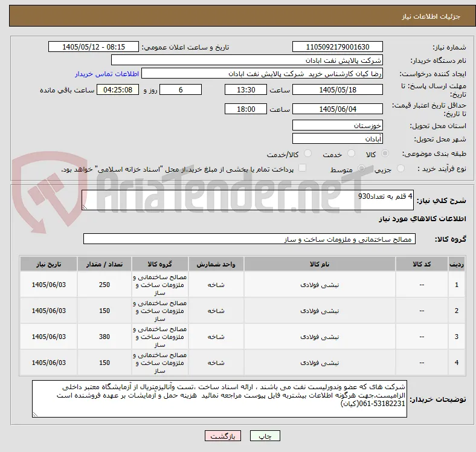Click the گروه کالا field مصالح ساختمانی

(x=249, y=239)
